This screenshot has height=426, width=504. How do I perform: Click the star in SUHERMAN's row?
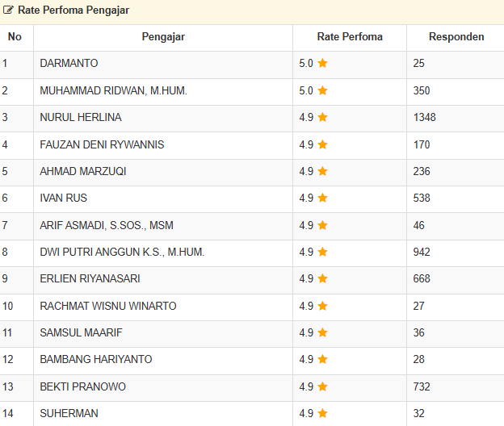(322, 414)
